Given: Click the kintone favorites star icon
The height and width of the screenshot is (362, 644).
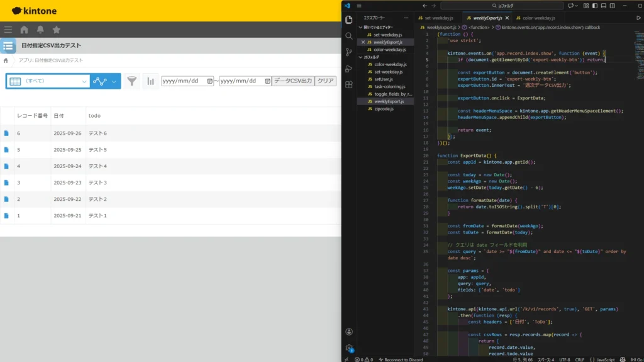Looking at the screenshot, I should coord(57,30).
